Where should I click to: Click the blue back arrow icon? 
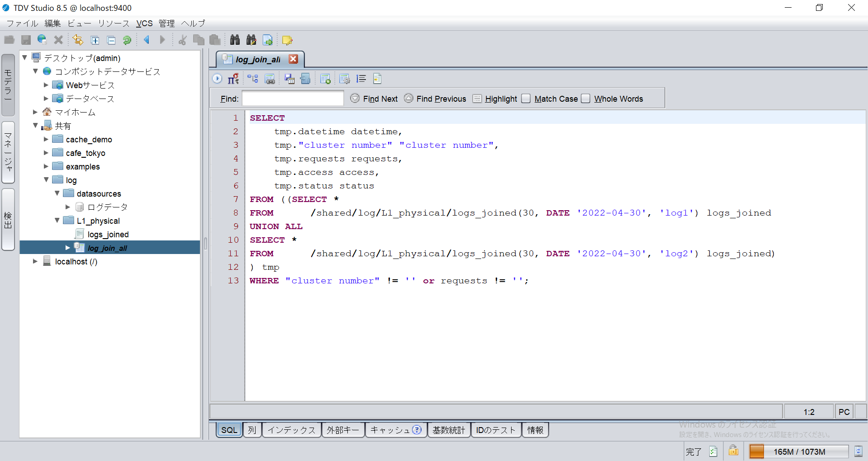point(147,40)
